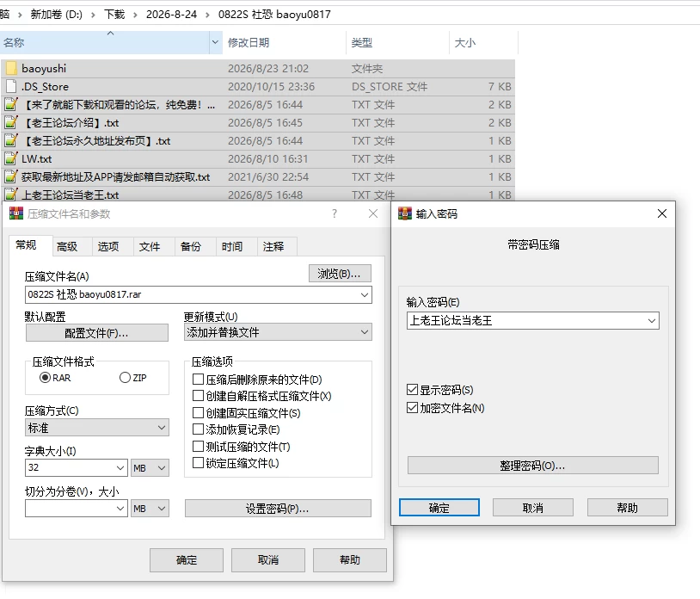Click the 浏览(B)... button
Screen dimensions: 700x599
click(x=340, y=274)
